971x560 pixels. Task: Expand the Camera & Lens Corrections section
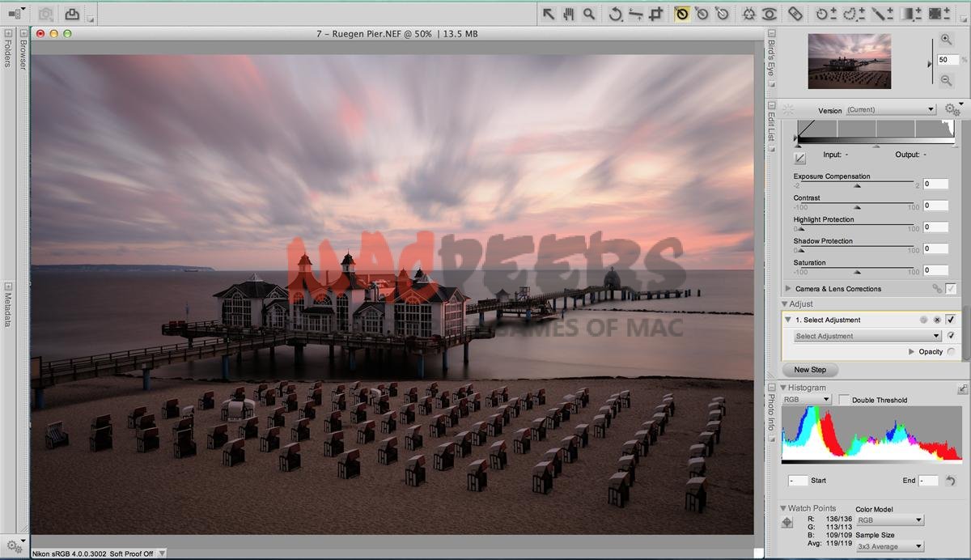(x=788, y=289)
